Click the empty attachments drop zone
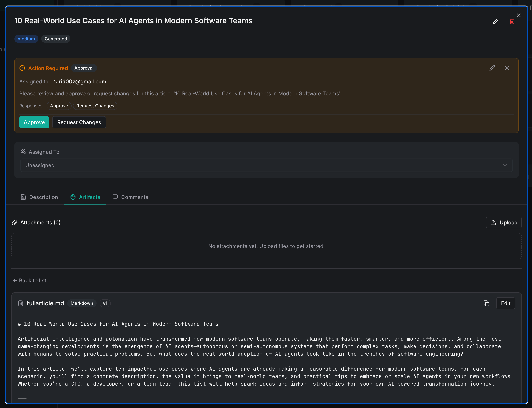The height and width of the screenshot is (408, 532). (x=266, y=246)
